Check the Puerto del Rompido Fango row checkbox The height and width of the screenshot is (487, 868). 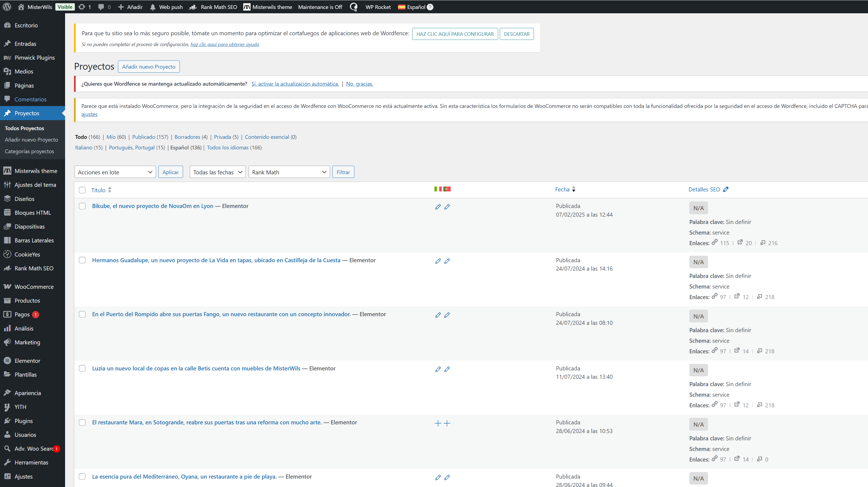82,314
